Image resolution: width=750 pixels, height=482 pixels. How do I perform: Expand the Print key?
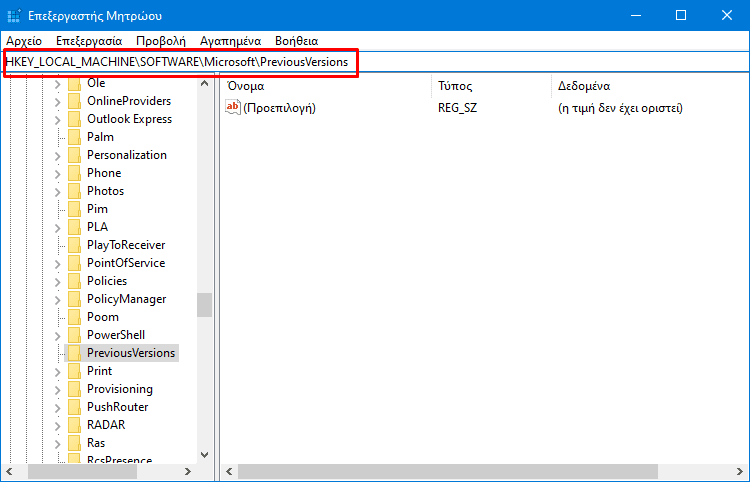click(x=57, y=372)
